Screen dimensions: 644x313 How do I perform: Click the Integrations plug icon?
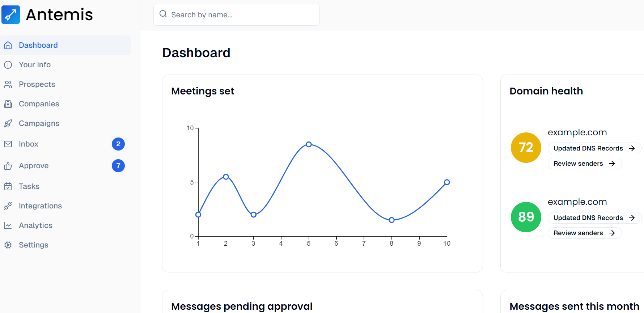point(8,206)
